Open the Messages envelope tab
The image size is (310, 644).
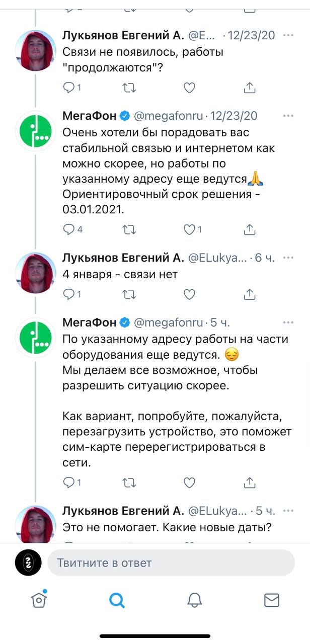coord(272,600)
